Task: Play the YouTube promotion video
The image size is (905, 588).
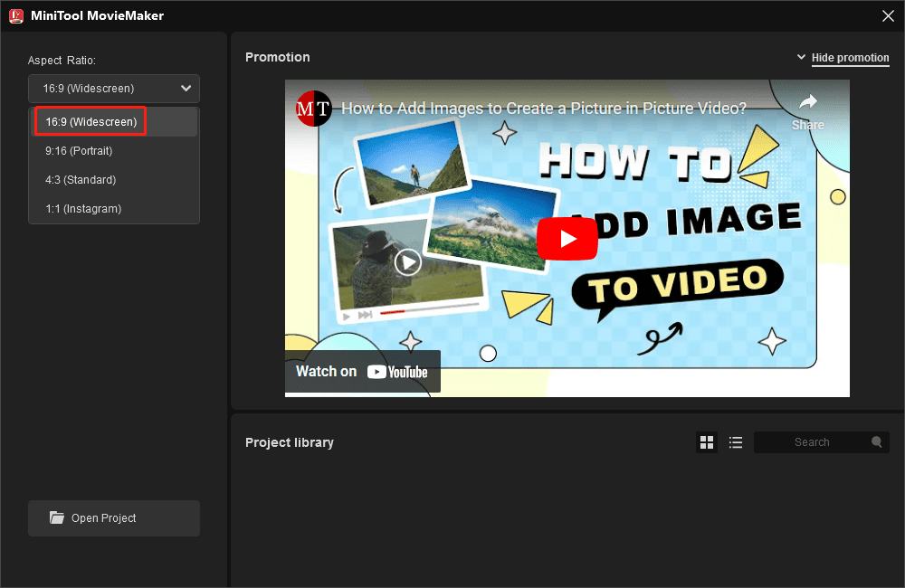Action: 567,238
